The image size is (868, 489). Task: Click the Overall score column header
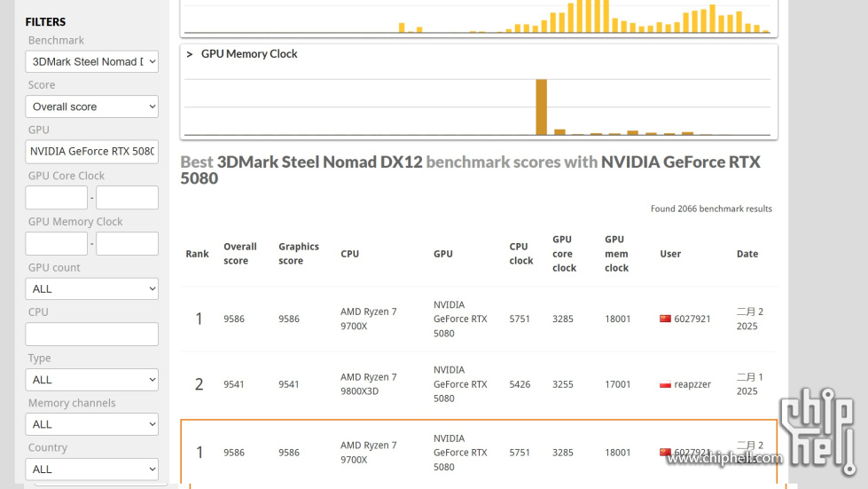tap(239, 254)
